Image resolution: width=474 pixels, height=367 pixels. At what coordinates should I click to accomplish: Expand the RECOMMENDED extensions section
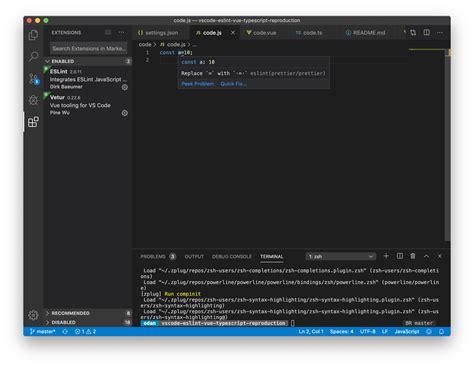click(x=88, y=313)
